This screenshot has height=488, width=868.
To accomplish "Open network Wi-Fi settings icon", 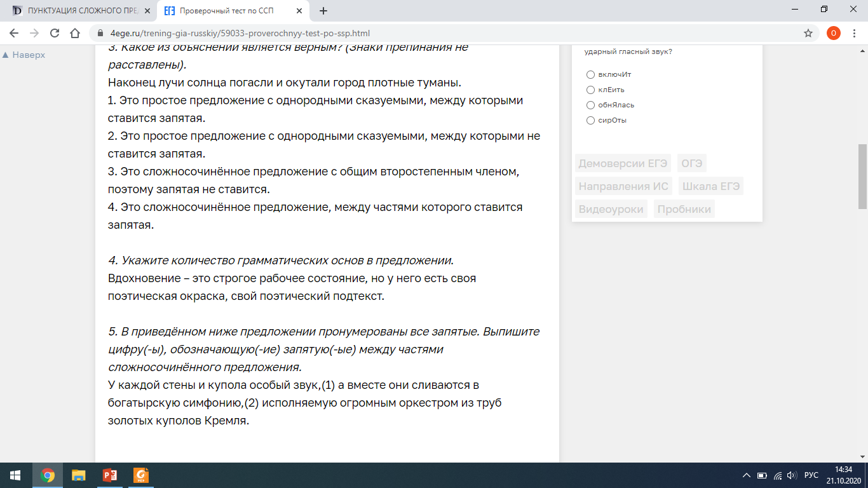I will coord(777,475).
